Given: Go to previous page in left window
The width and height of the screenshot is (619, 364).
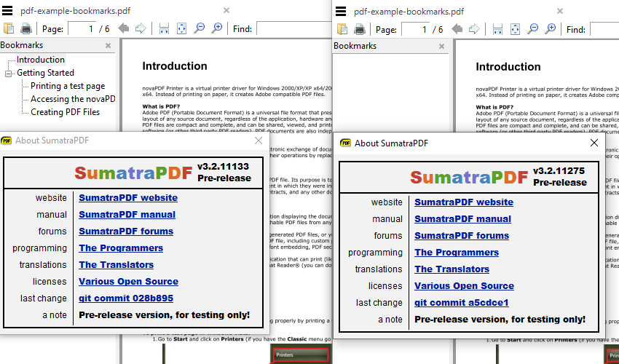Looking at the screenshot, I should click(124, 28).
